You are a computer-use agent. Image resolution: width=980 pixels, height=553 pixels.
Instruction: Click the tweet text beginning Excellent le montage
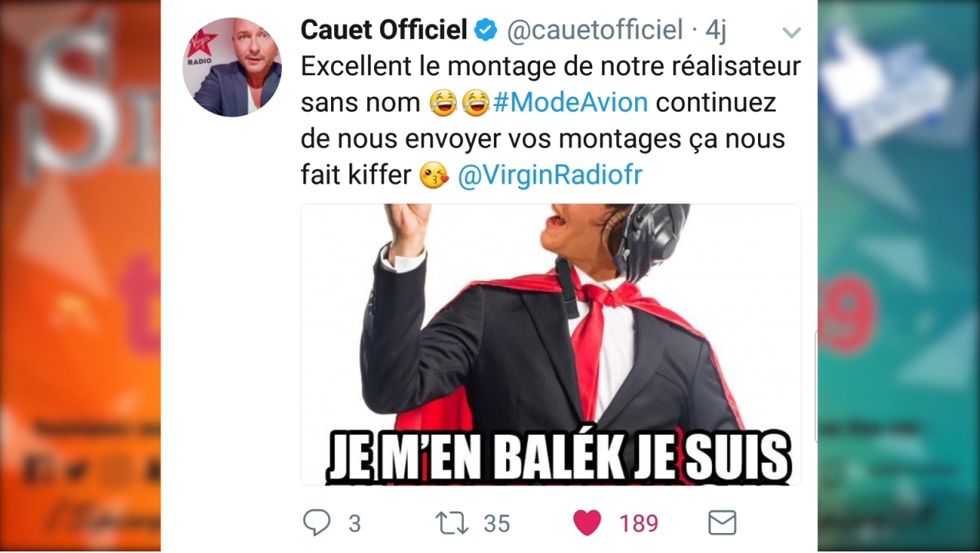550,121
